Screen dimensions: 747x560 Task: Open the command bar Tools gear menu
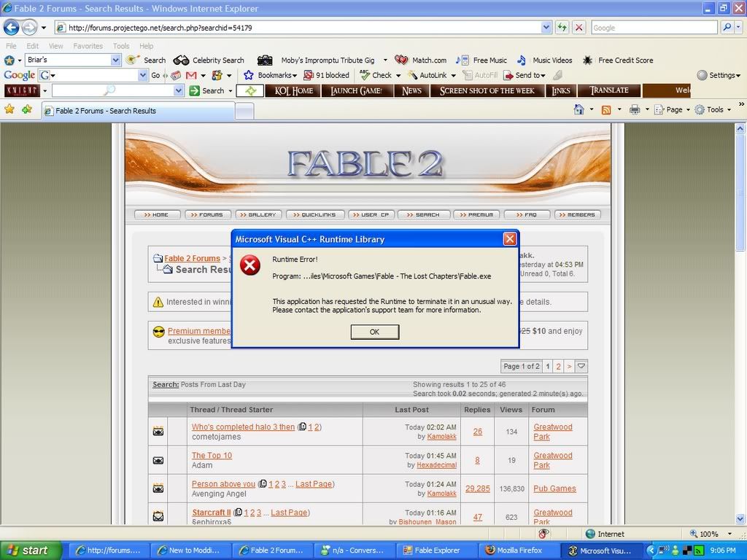[713, 110]
